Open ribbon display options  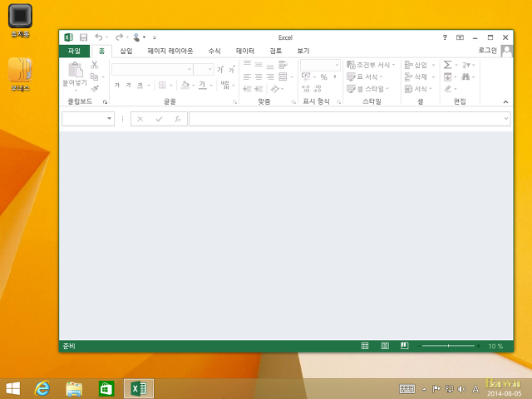pos(460,37)
